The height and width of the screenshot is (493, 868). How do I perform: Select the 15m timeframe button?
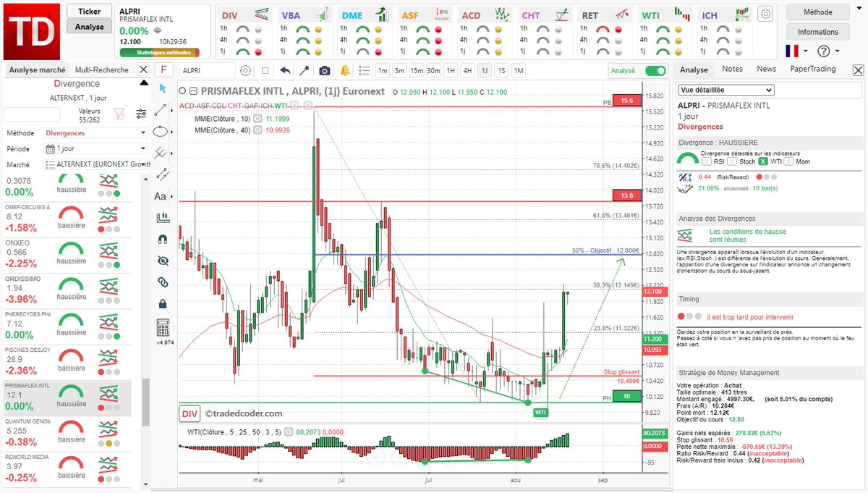pos(417,70)
